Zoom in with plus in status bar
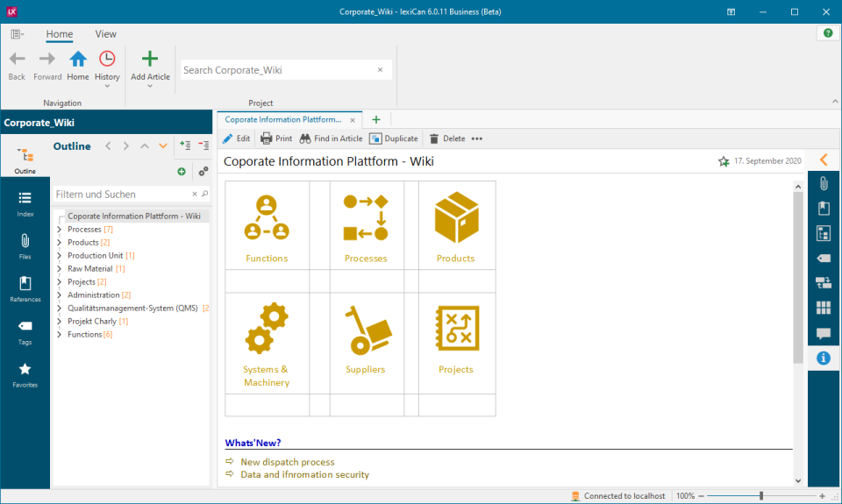This screenshot has height=504, width=842. (822, 496)
